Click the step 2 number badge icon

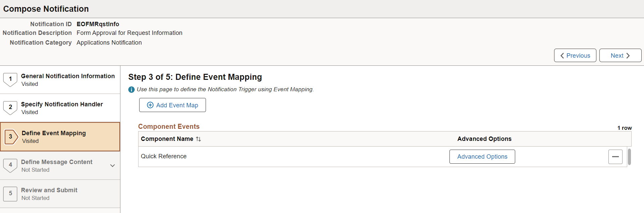(10, 108)
